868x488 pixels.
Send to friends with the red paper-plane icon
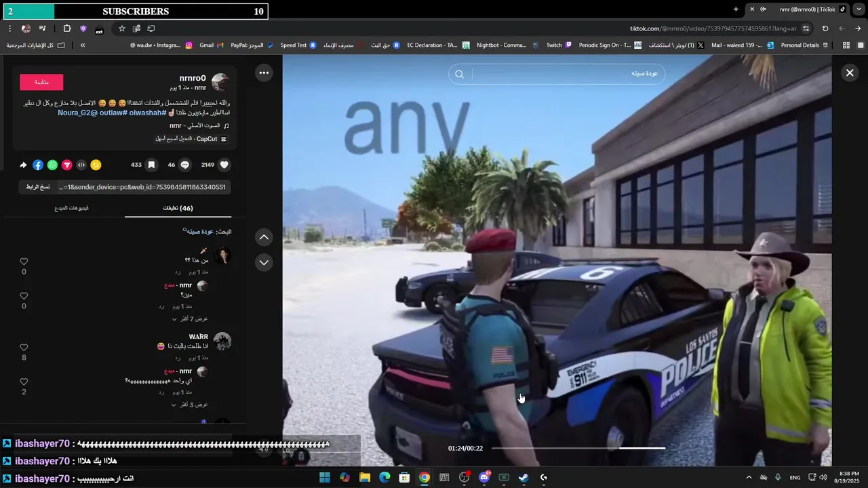[66, 165]
